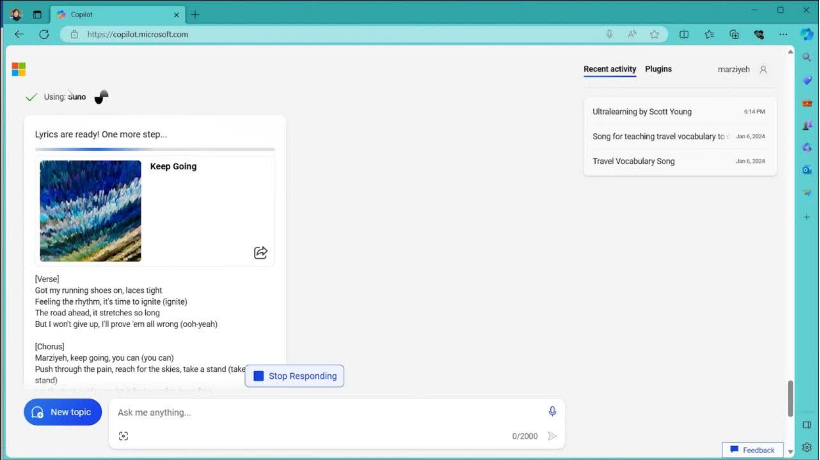Image resolution: width=820 pixels, height=460 pixels.
Task: Click the Suno plugin logo icon
Action: click(x=101, y=97)
